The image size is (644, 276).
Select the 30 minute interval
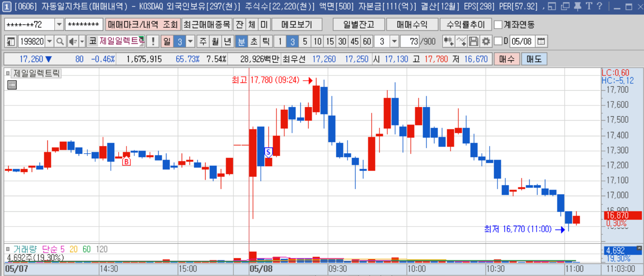[342, 42]
